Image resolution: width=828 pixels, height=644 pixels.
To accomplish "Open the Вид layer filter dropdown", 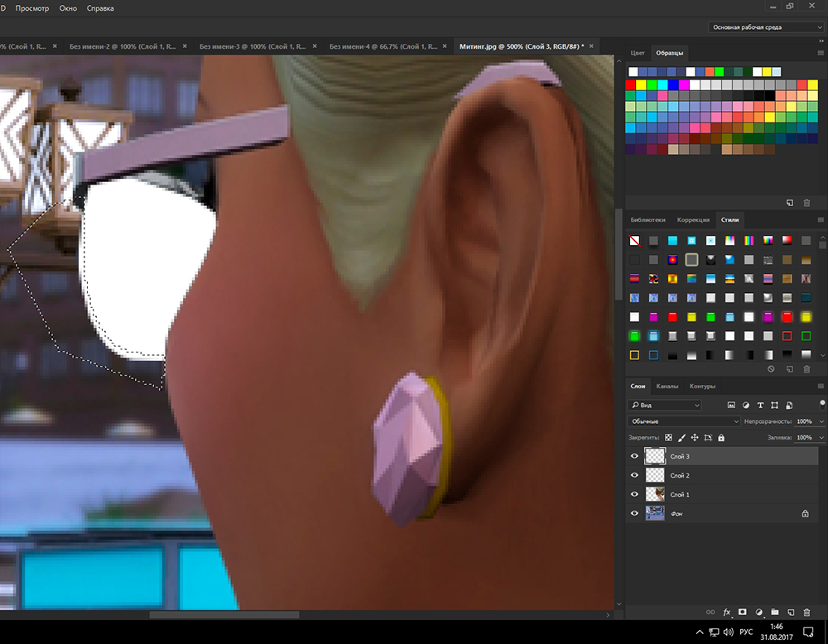I will tap(665, 405).
